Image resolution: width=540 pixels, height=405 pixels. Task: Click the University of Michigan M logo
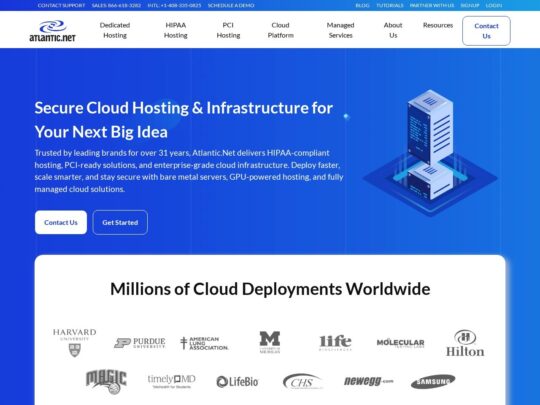click(x=270, y=342)
